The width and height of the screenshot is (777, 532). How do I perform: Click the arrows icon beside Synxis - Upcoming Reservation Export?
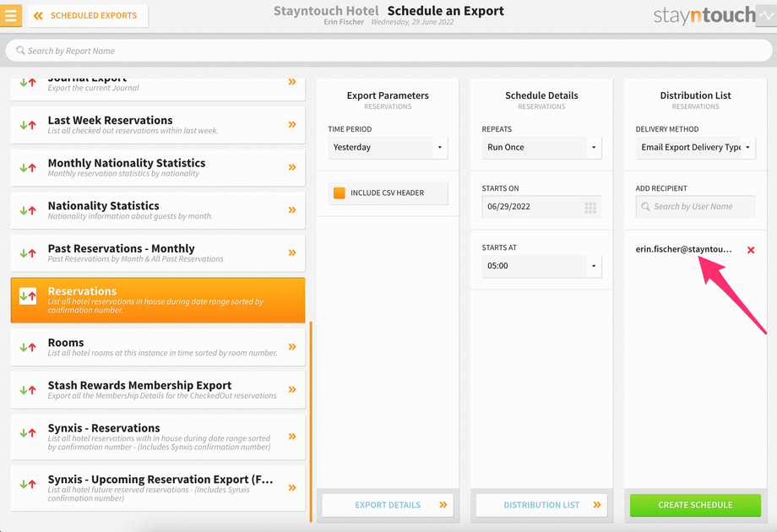pos(28,484)
